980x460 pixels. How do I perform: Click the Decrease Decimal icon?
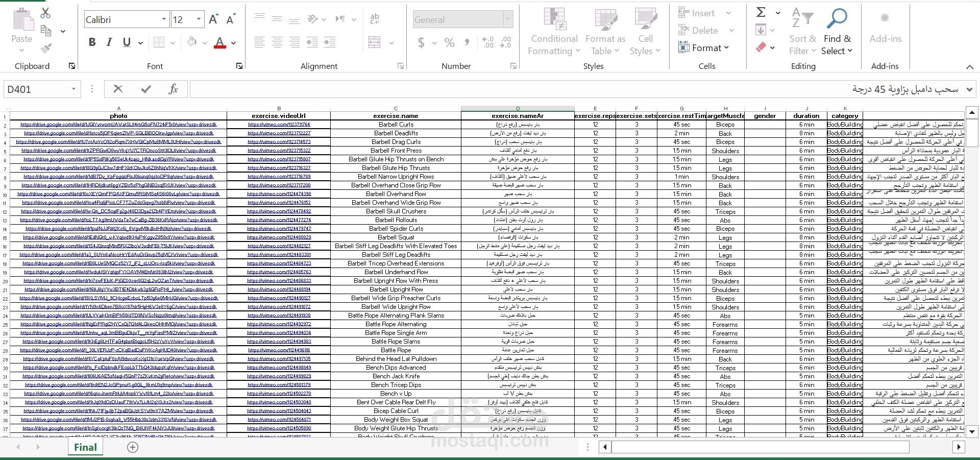tap(505, 42)
